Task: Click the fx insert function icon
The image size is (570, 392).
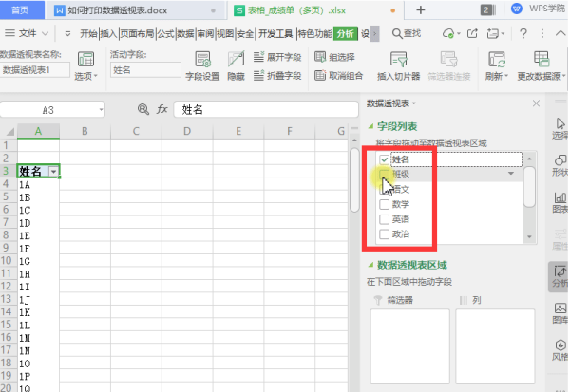Action: [161, 109]
